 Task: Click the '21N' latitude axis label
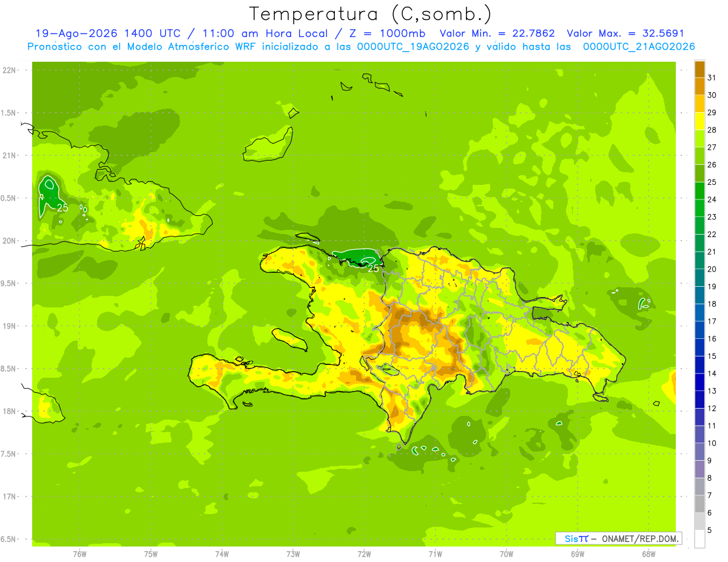9,155
